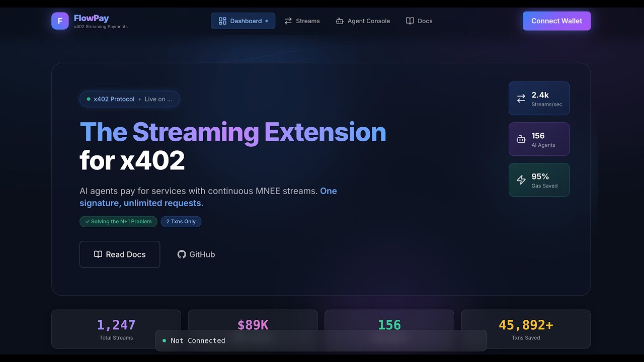Click the green dot in Not Connected bar

pos(164,341)
